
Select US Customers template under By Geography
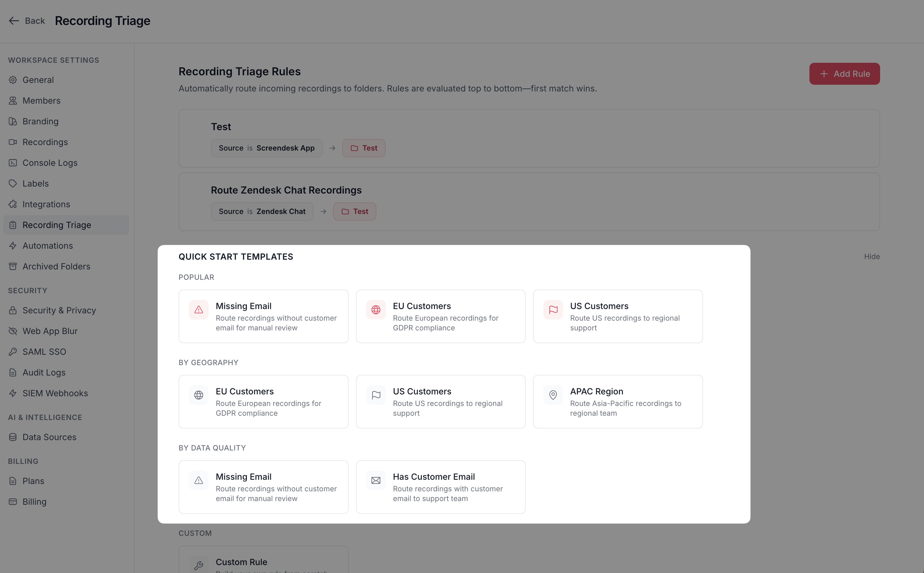[440, 402]
